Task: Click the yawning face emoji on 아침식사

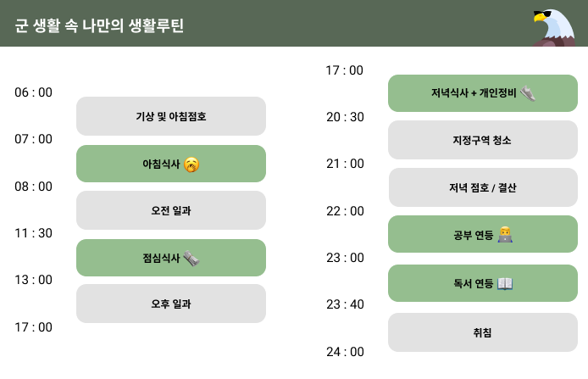Action: pyautogui.click(x=192, y=164)
